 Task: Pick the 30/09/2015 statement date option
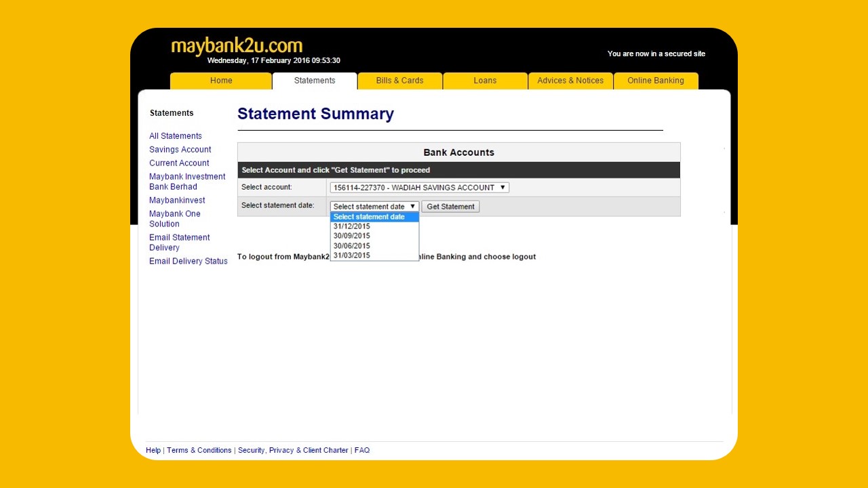tap(352, 236)
